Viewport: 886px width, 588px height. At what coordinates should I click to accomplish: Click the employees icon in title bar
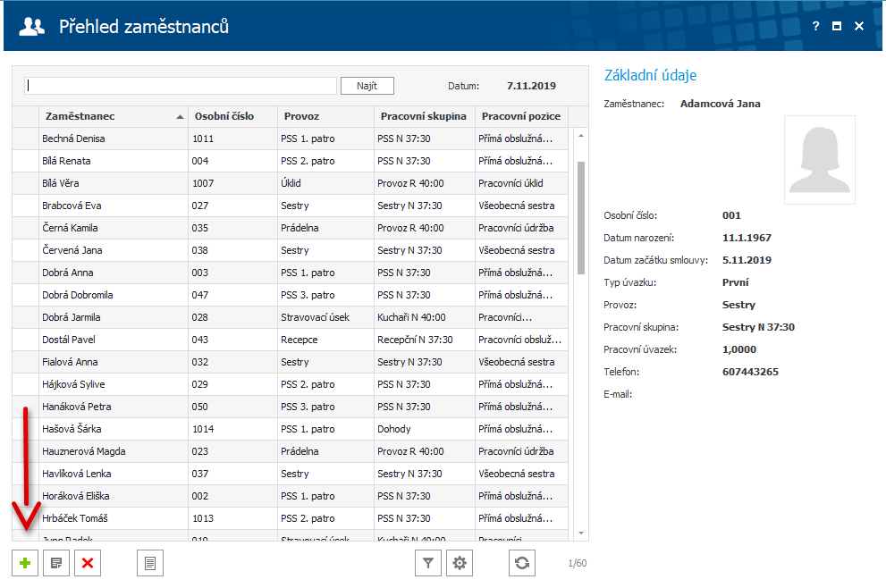[x=31, y=27]
